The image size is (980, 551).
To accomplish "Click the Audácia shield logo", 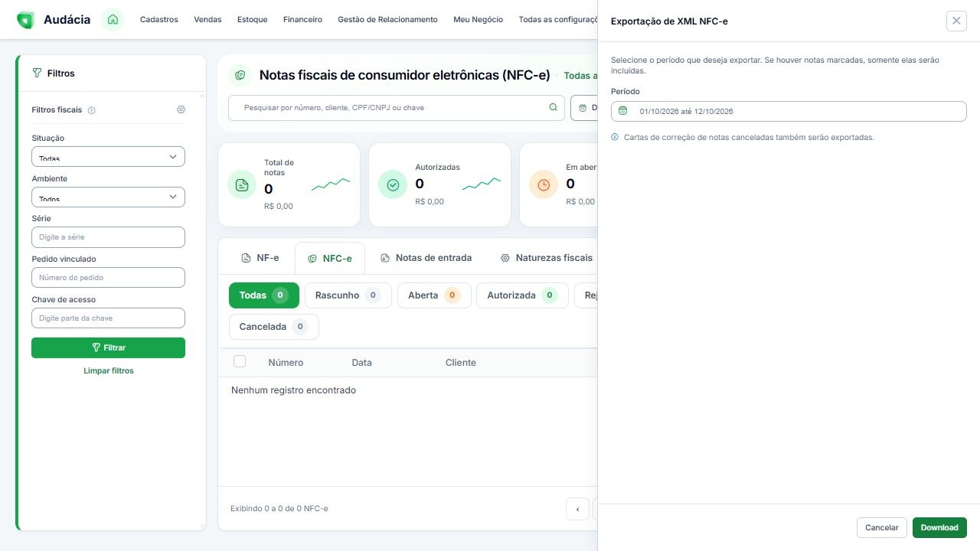I will (x=25, y=20).
